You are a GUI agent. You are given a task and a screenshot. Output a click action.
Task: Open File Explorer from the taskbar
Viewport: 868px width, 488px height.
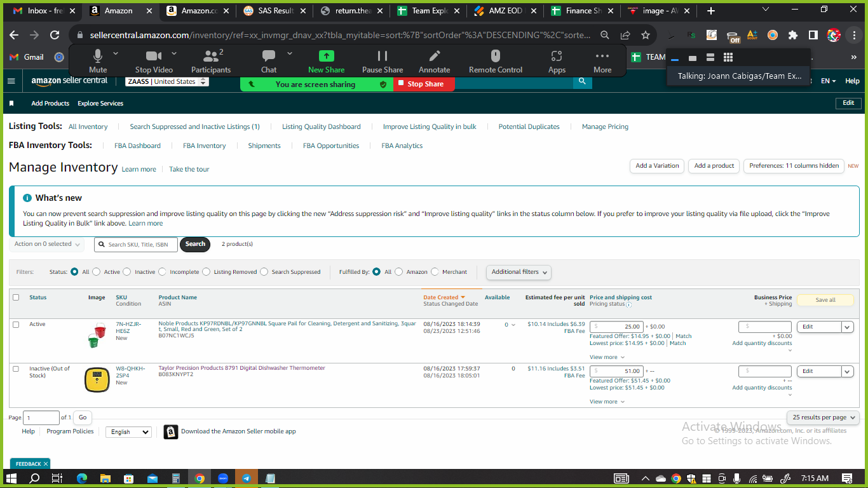coord(105,478)
